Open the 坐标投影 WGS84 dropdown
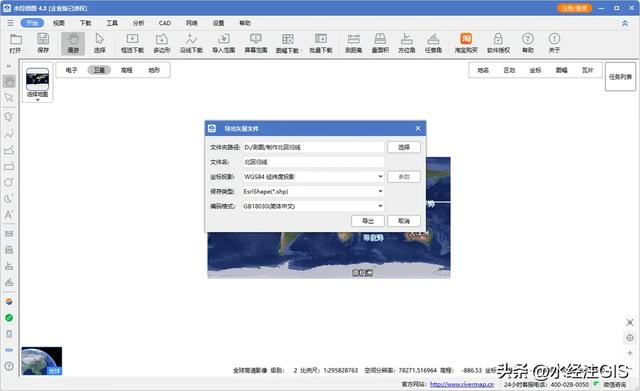 tap(380, 177)
